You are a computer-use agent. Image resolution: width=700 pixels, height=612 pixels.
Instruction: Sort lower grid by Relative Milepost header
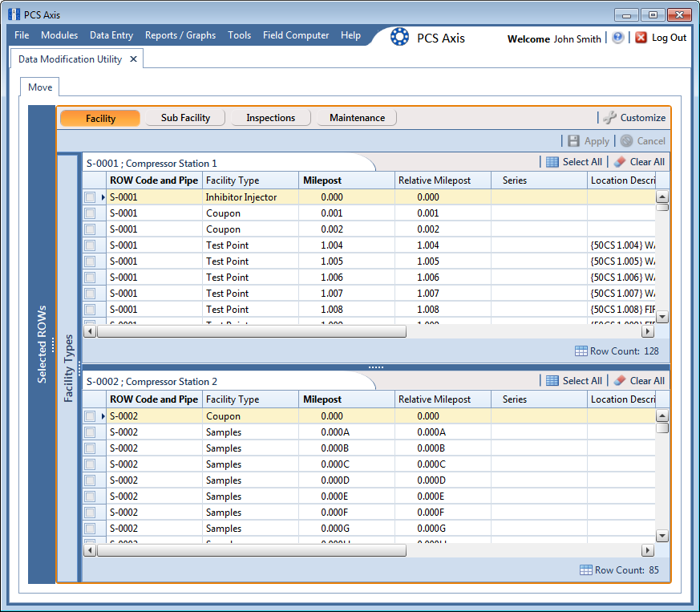click(443, 399)
